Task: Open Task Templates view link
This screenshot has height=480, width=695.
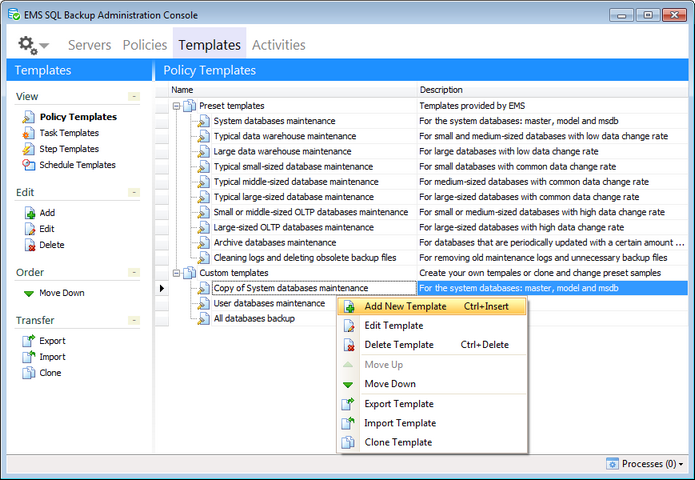Action: point(69,133)
